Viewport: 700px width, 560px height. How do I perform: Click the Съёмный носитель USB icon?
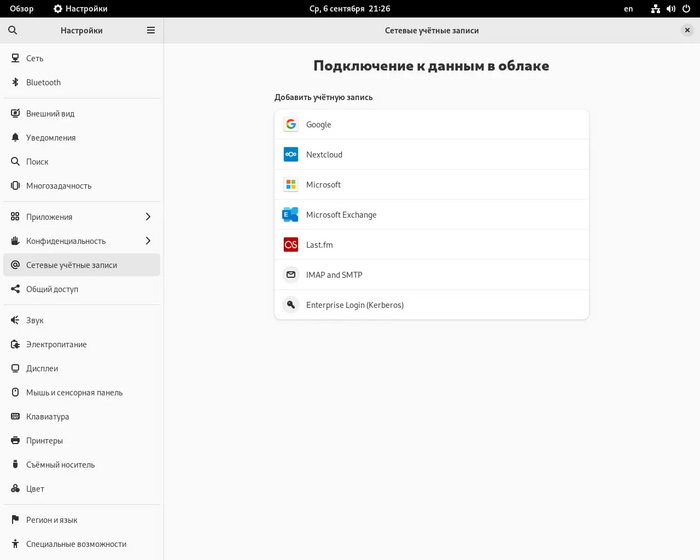pyautogui.click(x=15, y=464)
